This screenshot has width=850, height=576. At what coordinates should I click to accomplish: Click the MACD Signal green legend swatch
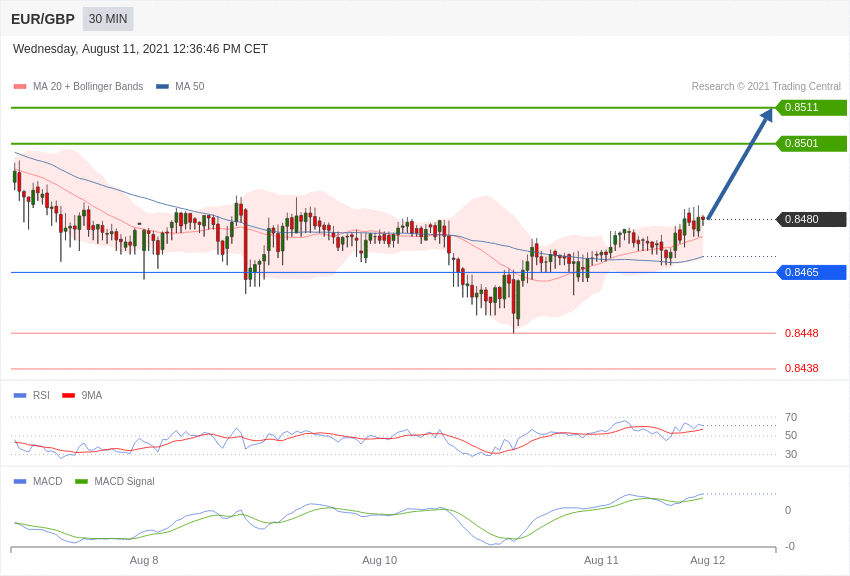81,482
